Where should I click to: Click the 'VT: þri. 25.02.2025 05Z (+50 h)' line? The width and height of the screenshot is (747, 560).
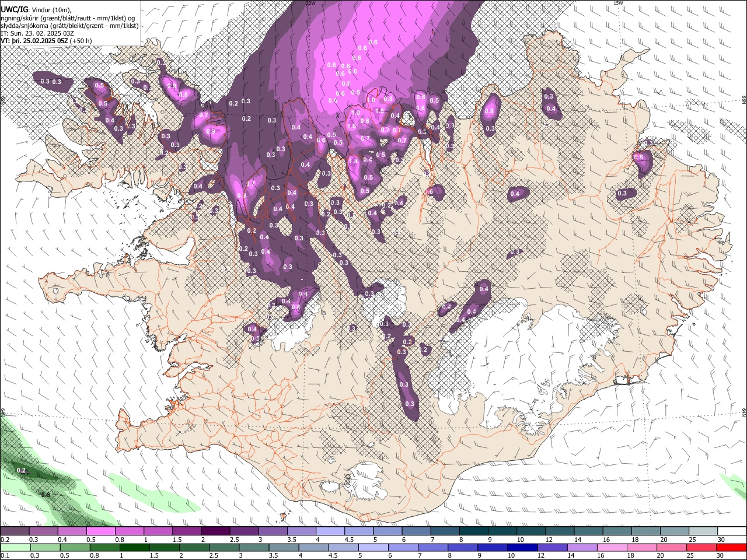coord(47,41)
